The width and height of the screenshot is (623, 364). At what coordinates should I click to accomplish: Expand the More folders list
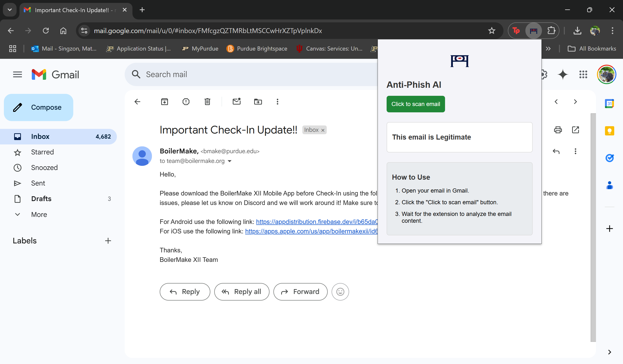coord(39,214)
